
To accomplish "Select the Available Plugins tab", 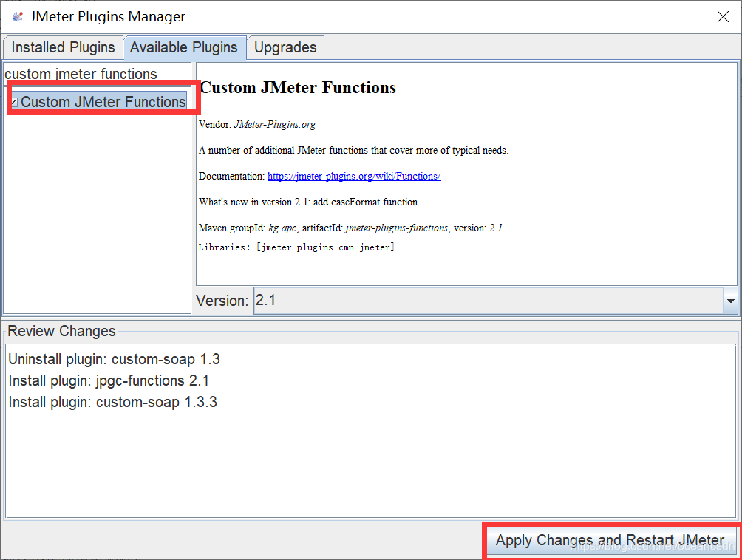I will pos(185,47).
